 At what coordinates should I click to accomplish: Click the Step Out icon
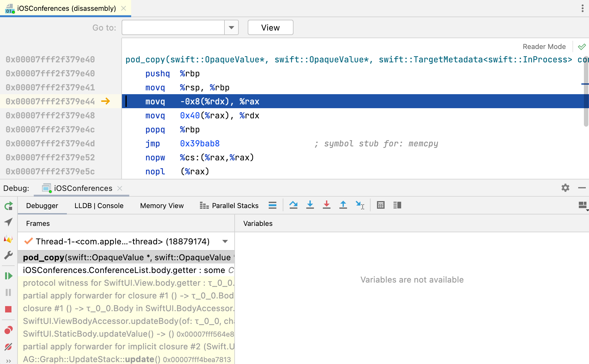click(343, 205)
